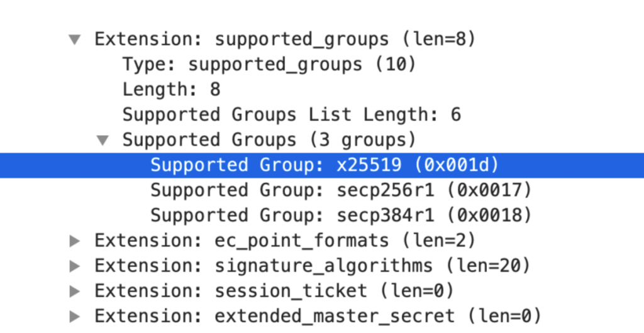Select the Type: supported_groups (10) field
Screen dimensions: 644x333
click(269, 65)
